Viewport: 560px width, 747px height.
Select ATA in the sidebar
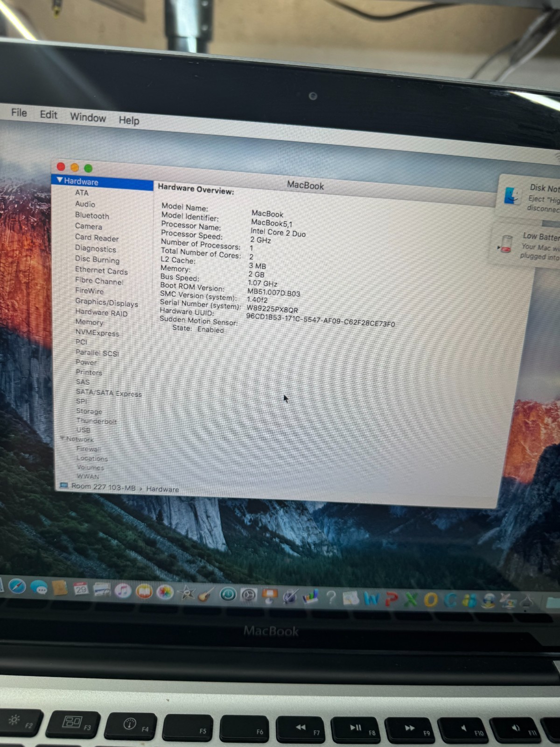[82, 192]
